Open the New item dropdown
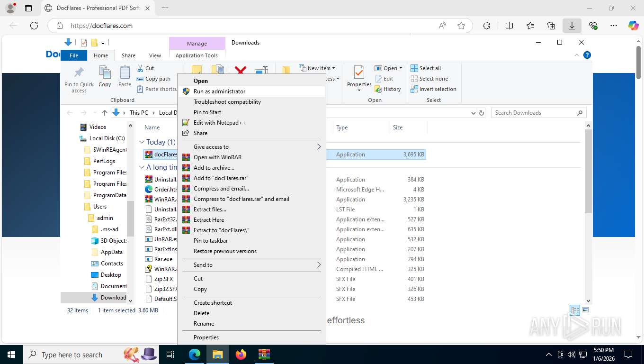The width and height of the screenshot is (644, 364). [x=317, y=68]
